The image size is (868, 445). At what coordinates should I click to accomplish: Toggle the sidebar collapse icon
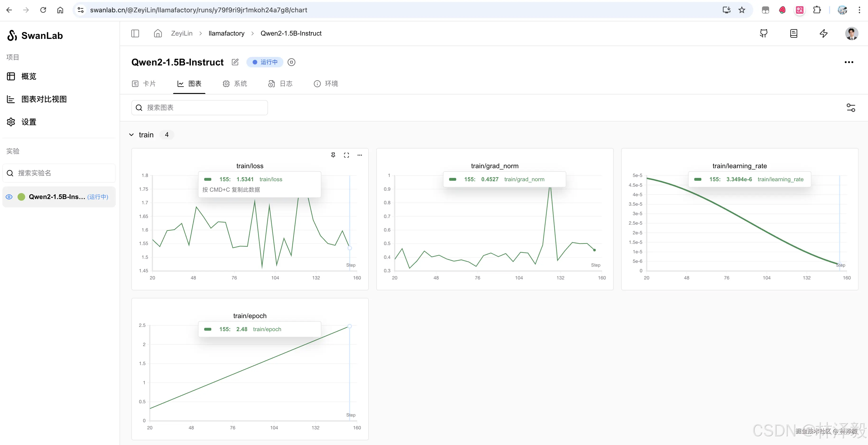pyautogui.click(x=135, y=33)
